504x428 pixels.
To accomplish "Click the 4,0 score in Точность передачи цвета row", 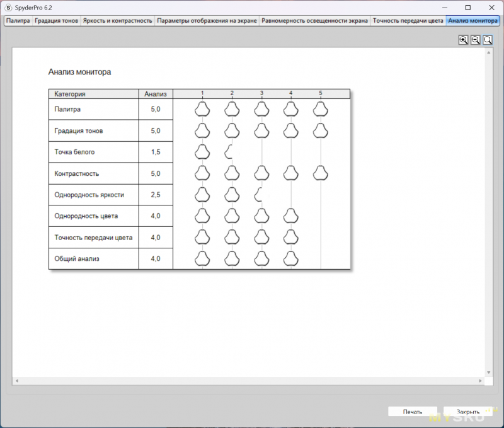I will click(156, 238).
